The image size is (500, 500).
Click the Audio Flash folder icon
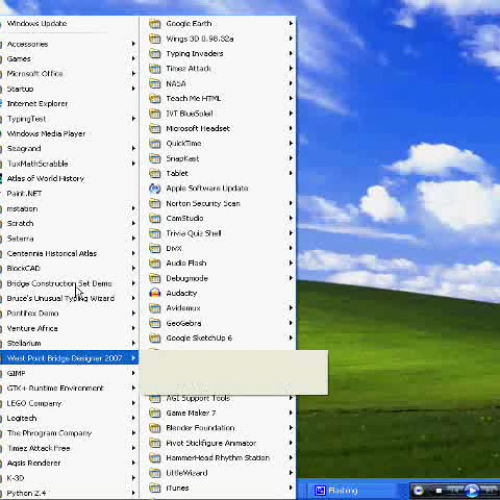coord(155,263)
